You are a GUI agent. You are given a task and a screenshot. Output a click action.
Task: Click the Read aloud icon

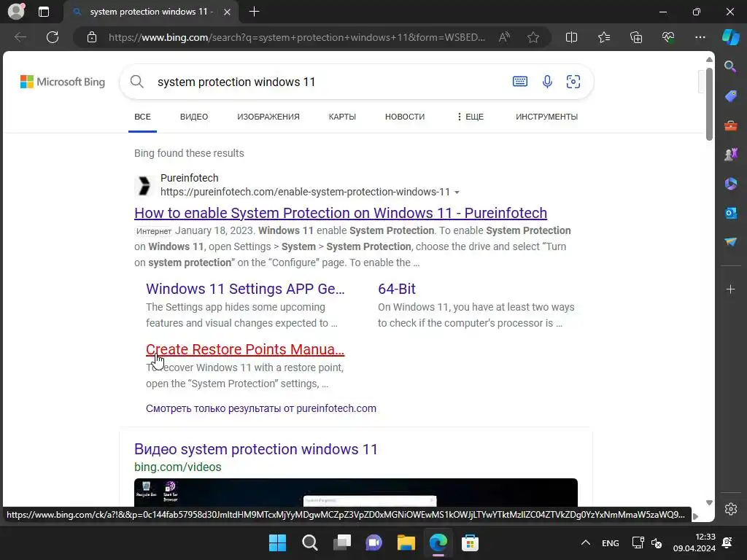coord(504,37)
